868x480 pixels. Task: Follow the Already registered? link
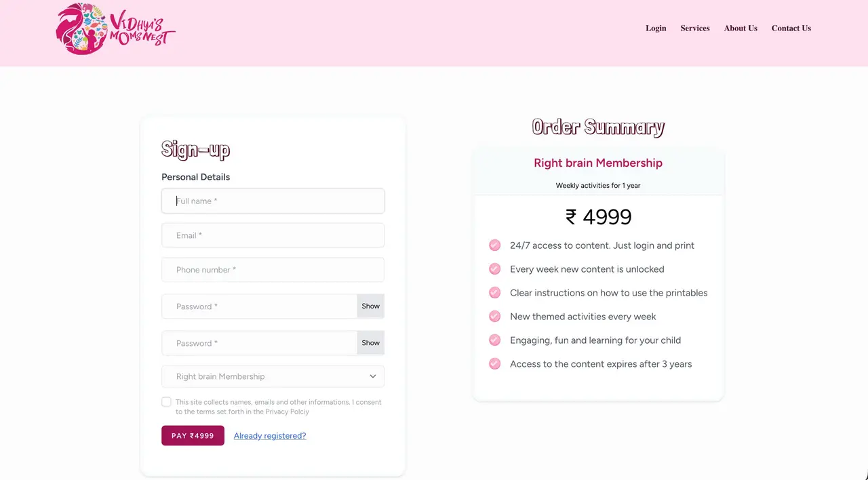click(270, 436)
